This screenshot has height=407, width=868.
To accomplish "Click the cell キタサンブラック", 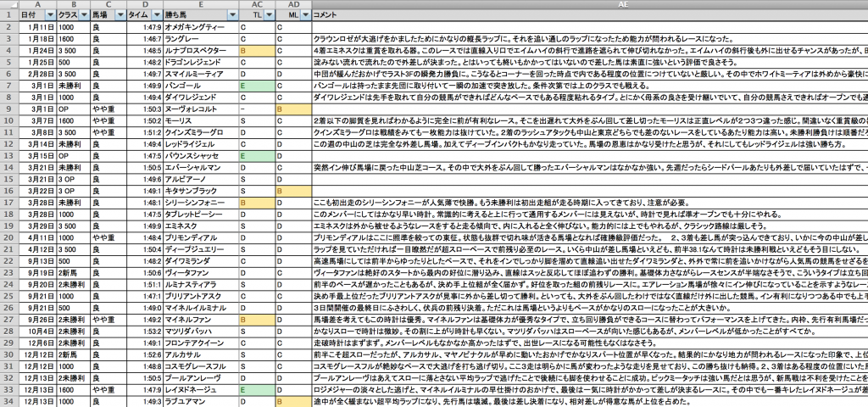I will tap(202, 191).
